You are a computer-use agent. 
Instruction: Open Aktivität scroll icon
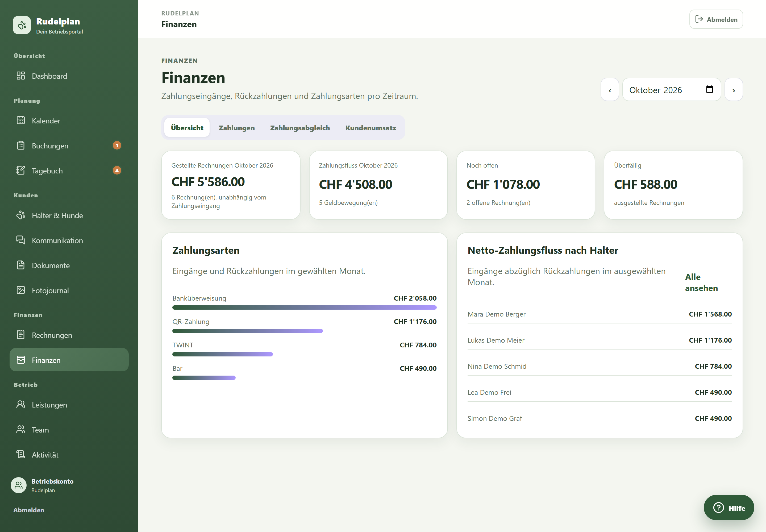point(21,454)
